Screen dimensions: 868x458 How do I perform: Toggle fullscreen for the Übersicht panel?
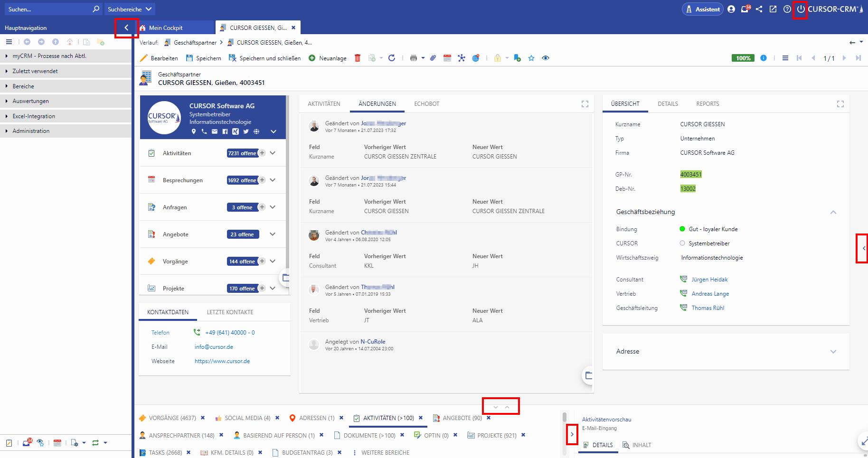[x=840, y=104]
